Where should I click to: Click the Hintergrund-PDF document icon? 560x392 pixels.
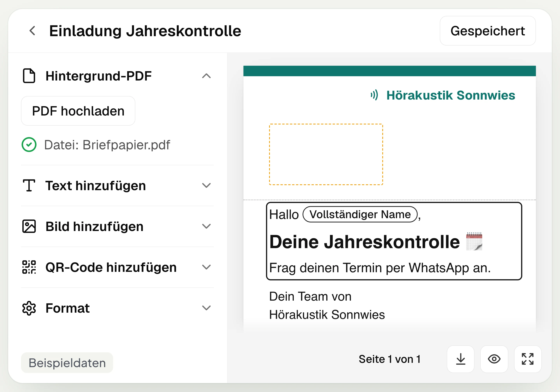click(x=29, y=76)
